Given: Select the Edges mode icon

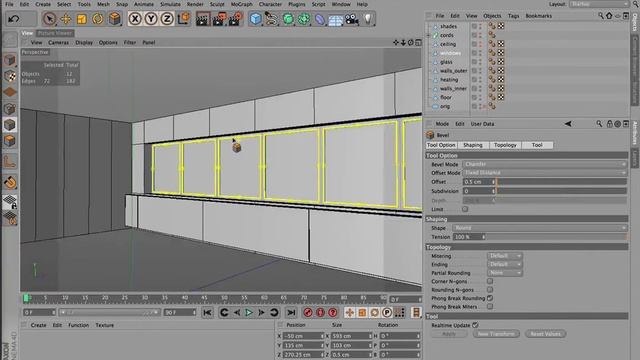Looking at the screenshot, I should 10,125.
